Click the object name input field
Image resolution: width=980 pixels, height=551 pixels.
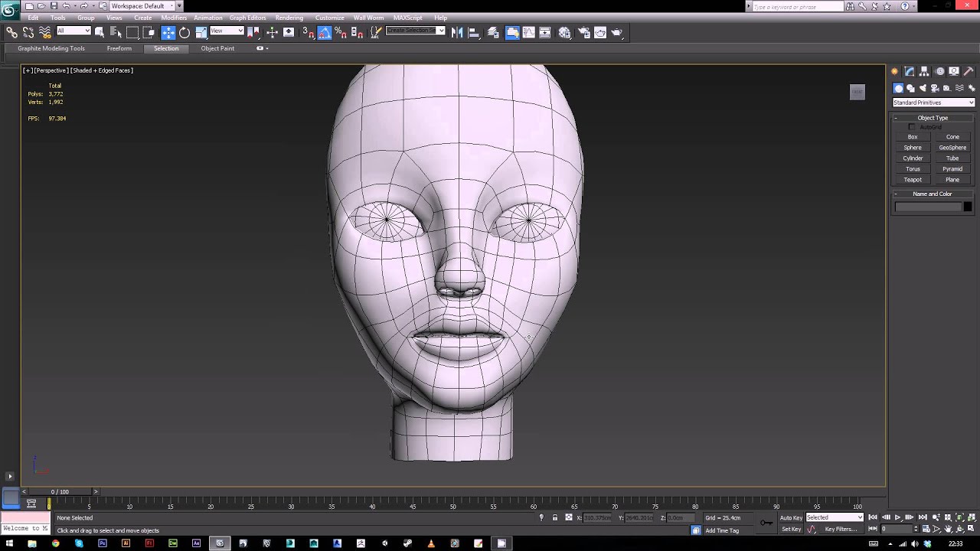coord(928,207)
